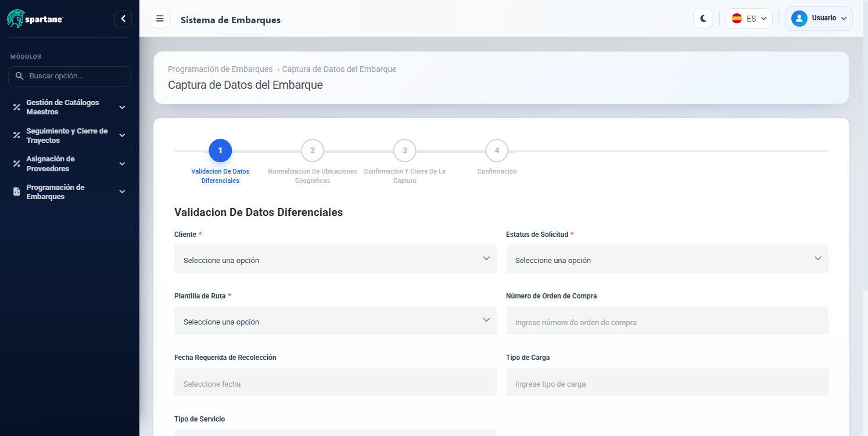Expand the Asignación de Proveedores chevron
Screen dimensions: 868x436
122,164
